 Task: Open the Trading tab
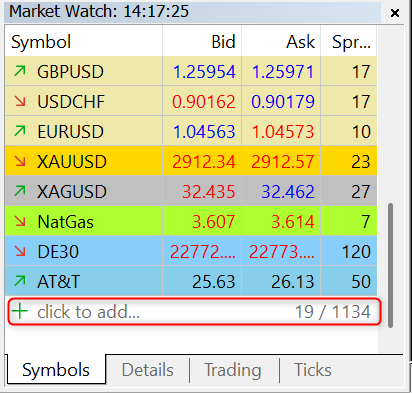point(233,370)
